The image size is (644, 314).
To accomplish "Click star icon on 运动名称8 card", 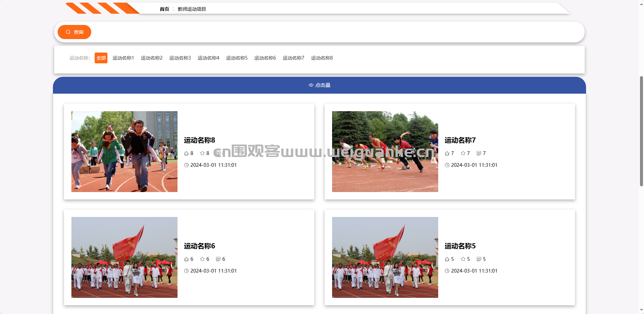I will coord(202,153).
